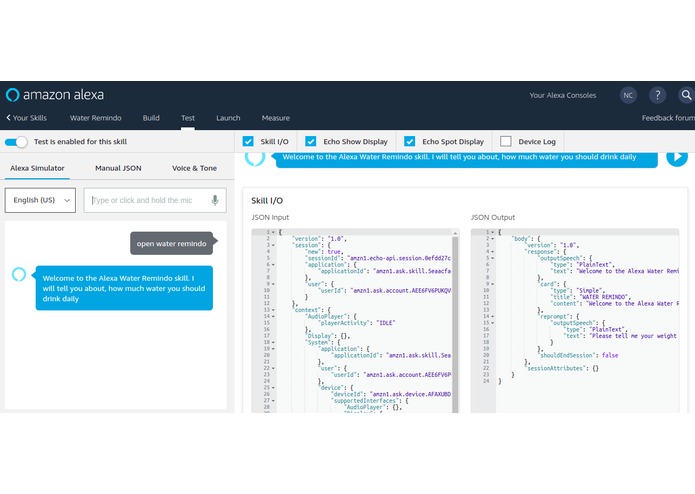Click the microphone icon in input box
695x494 pixels.
pos(215,200)
